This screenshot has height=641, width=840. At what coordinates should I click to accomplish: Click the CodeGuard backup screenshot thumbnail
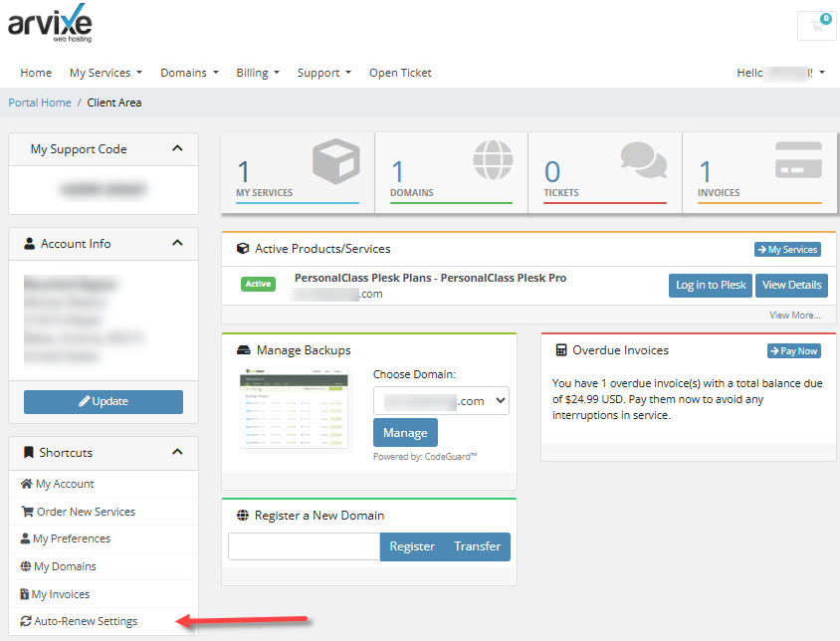[x=295, y=408]
